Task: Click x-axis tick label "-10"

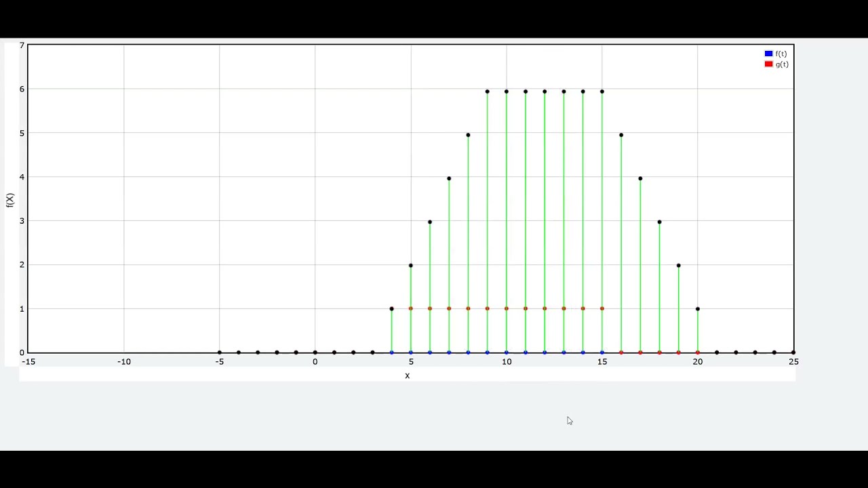Action: (124, 362)
